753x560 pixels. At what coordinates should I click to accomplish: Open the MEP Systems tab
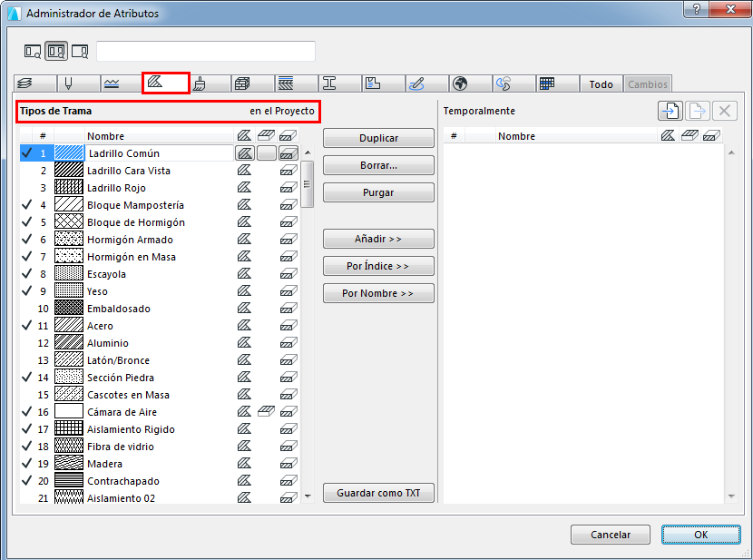click(427, 84)
